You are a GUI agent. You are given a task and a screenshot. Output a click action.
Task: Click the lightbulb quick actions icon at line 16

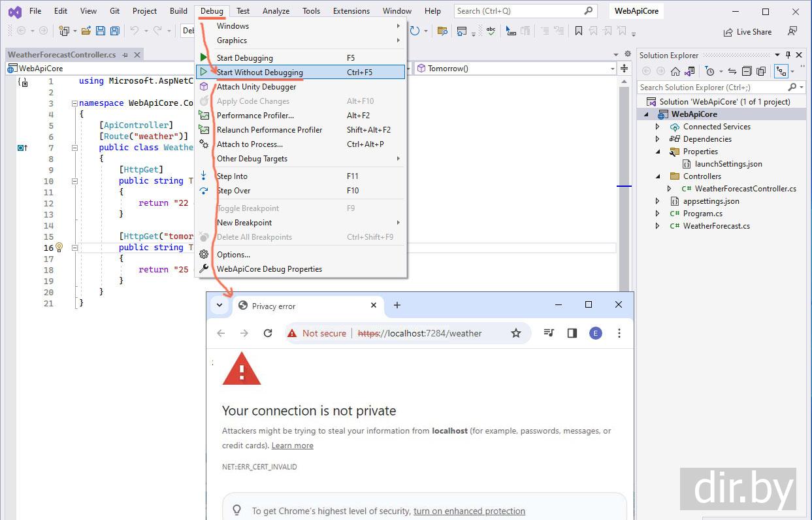[x=59, y=248]
